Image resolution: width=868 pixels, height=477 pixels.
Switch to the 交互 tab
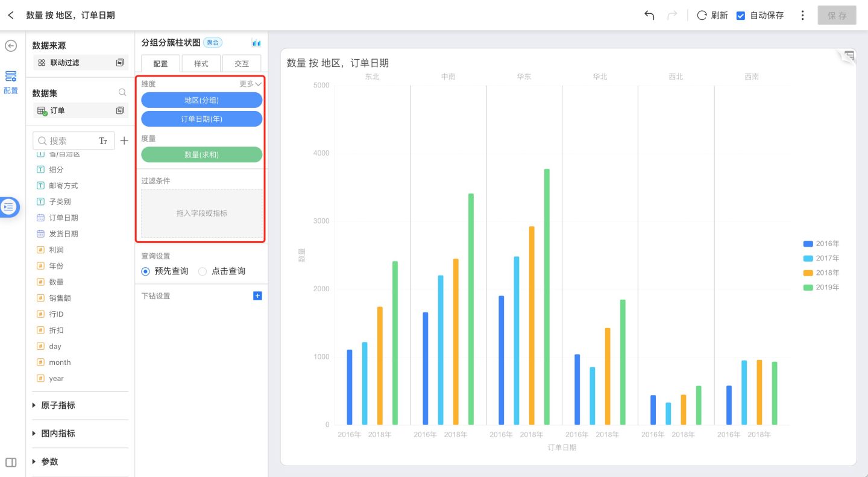241,63
